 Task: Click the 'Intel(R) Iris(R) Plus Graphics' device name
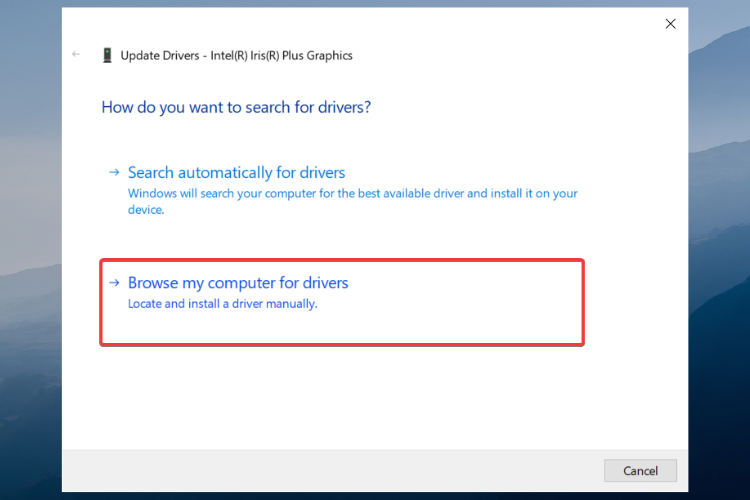tap(281, 56)
